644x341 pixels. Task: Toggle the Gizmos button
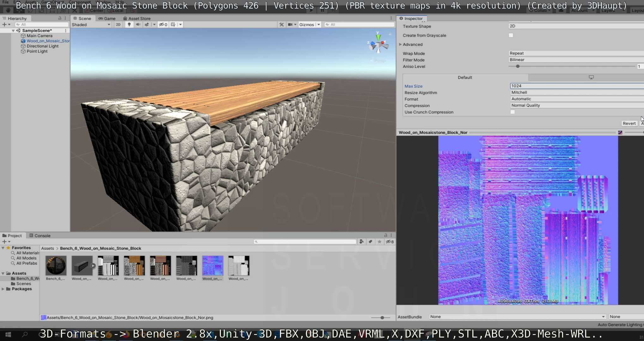coord(307,25)
